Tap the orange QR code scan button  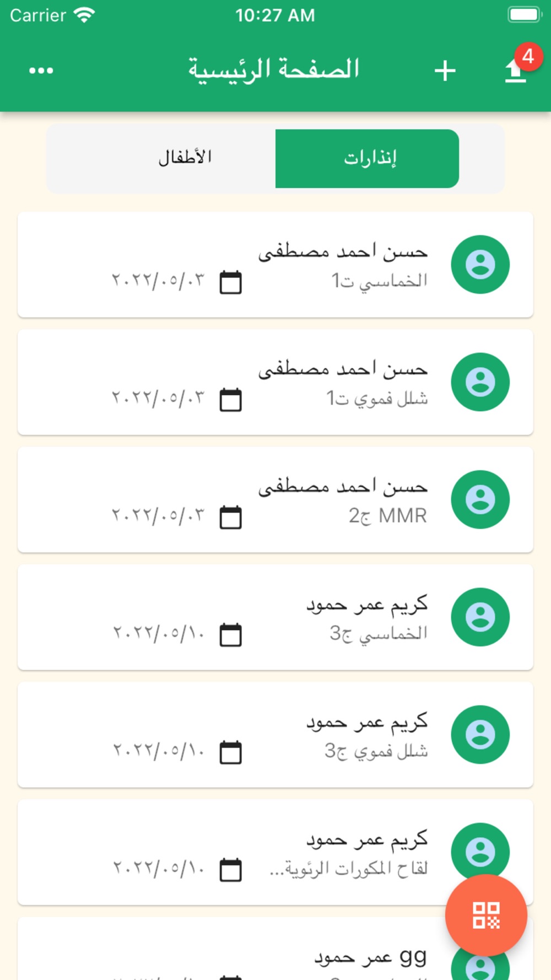(x=486, y=915)
